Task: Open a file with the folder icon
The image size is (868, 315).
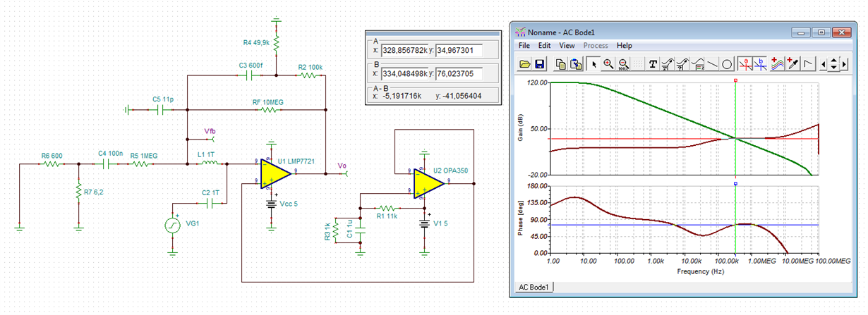Action: [524, 64]
